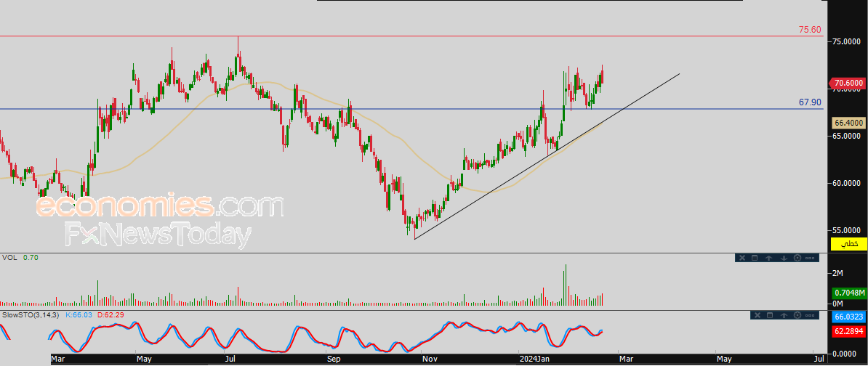Click the yellow خطي chart-type label
The image size is (868, 366).
tap(849, 244)
